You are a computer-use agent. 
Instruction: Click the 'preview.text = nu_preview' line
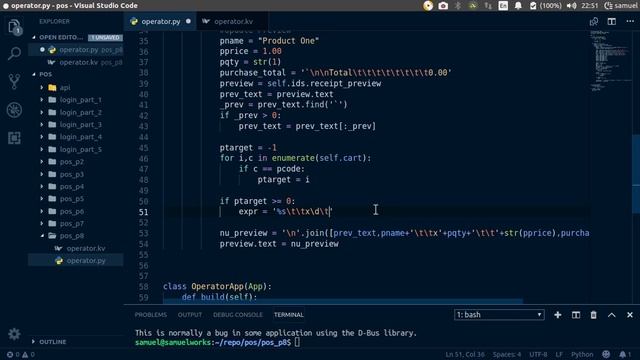coord(279,244)
